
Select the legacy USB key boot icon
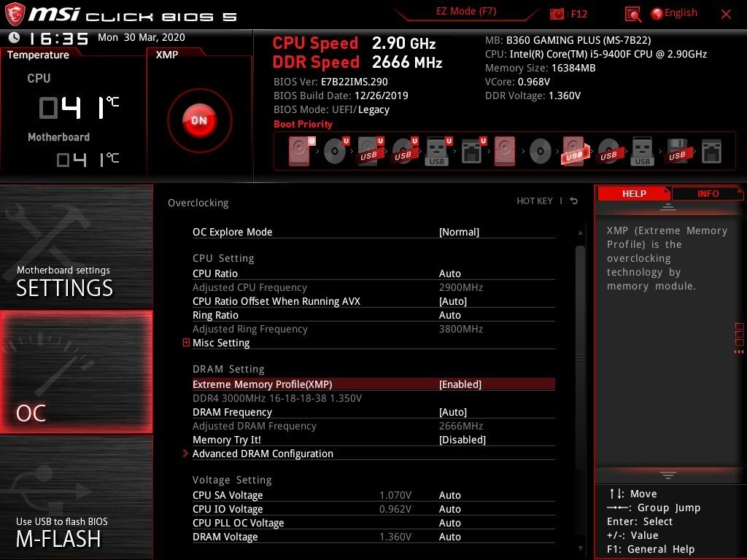643,151
